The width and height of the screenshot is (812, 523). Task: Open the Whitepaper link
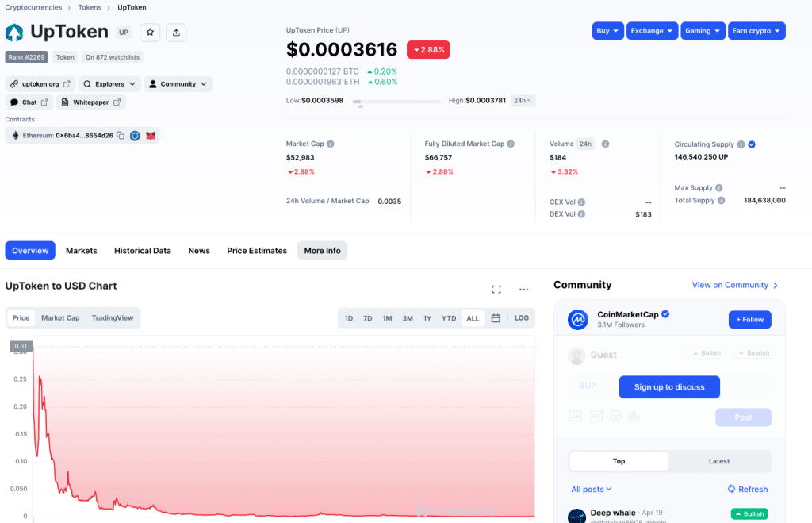click(x=90, y=102)
